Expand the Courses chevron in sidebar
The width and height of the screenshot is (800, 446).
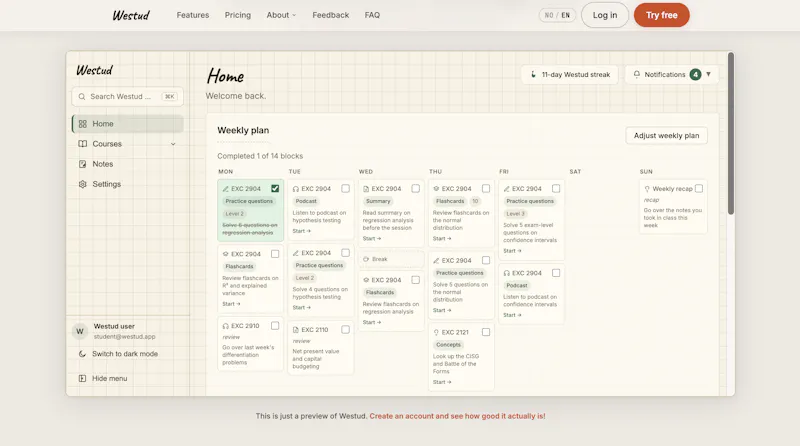click(173, 144)
